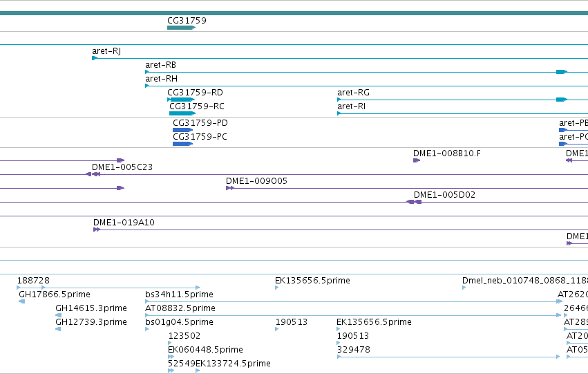The height and width of the screenshot is (374, 588).
Task: Click the GH12739.3prime EST label
Action: click(91, 322)
